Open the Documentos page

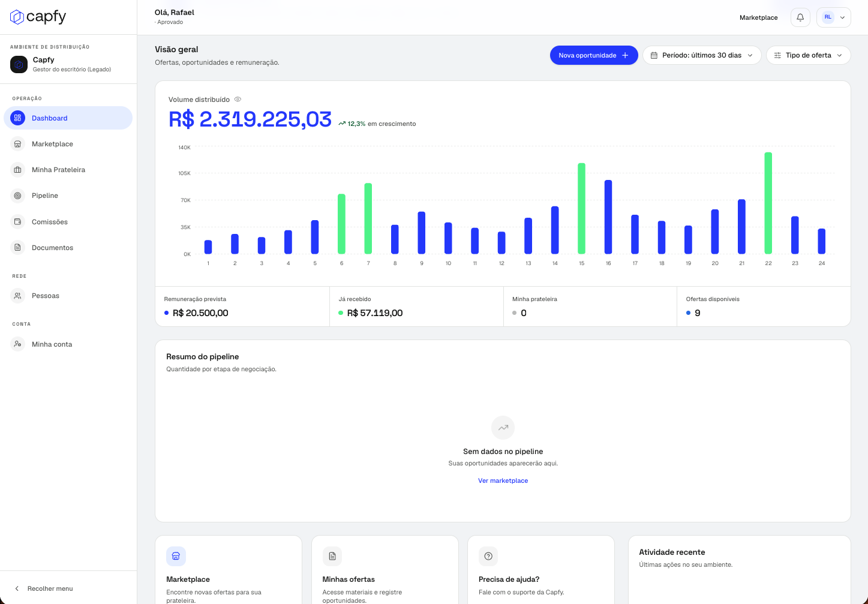(68, 248)
